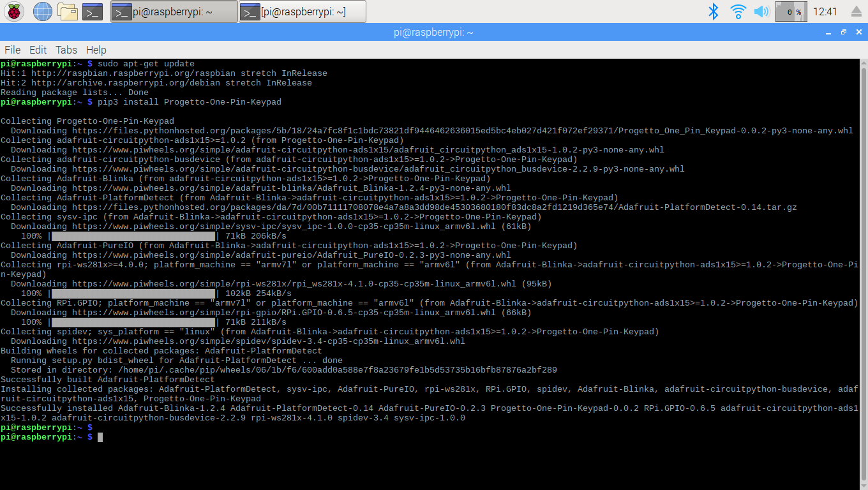Open the Edit menu
Viewport: 868px width, 490px height.
[x=38, y=50]
